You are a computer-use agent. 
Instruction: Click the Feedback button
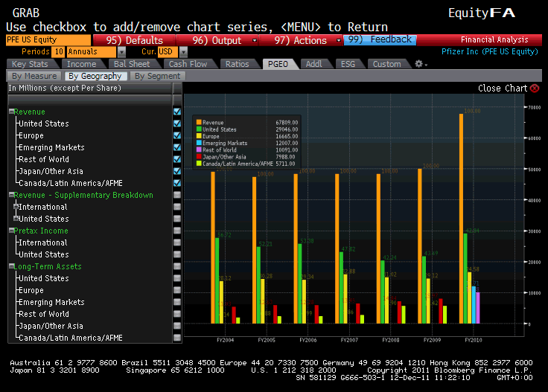tap(380, 40)
